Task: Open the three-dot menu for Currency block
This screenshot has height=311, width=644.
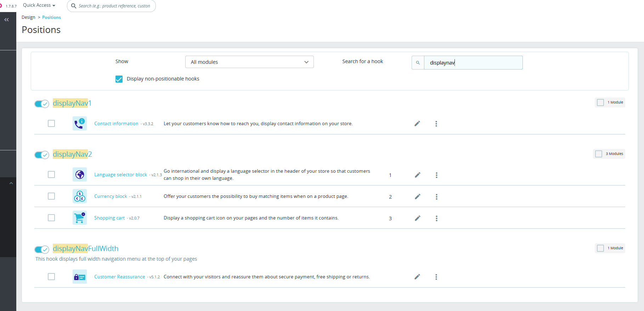Action: (x=436, y=197)
